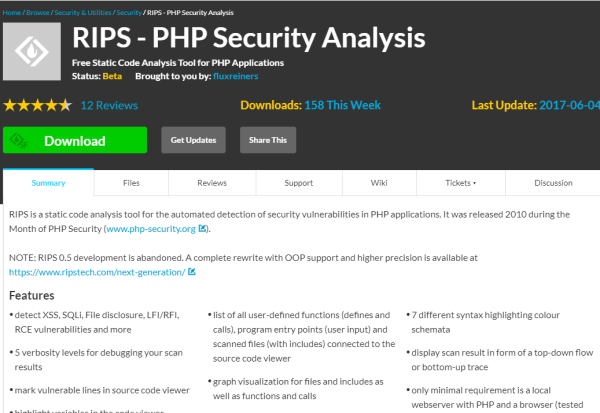Click external link icon after ripstech.com URL
The height and width of the screenshot is (413, 600).
coord(192,271)
